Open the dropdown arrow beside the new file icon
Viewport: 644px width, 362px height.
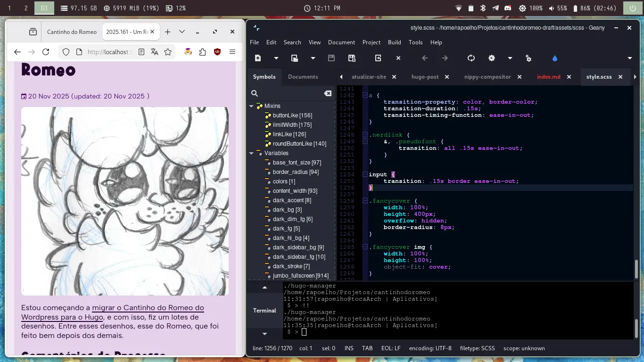point(276,58)
